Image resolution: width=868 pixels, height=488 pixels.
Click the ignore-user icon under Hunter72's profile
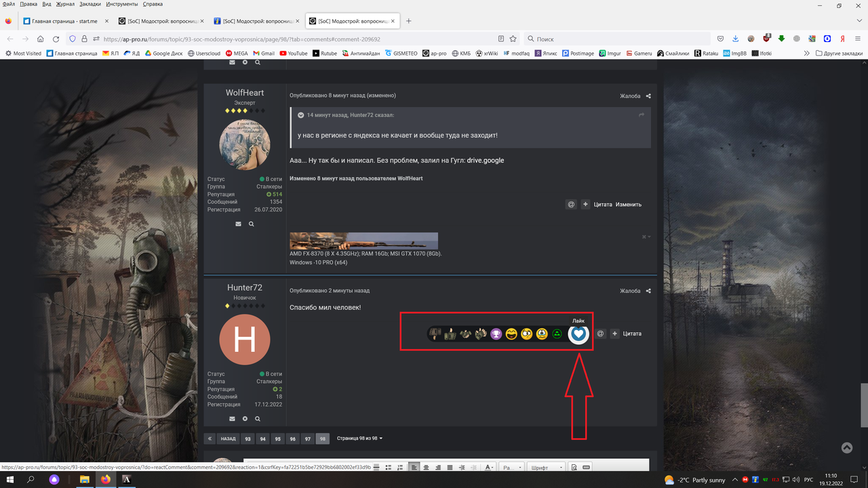pyautogui.click(x=245, y=419)
